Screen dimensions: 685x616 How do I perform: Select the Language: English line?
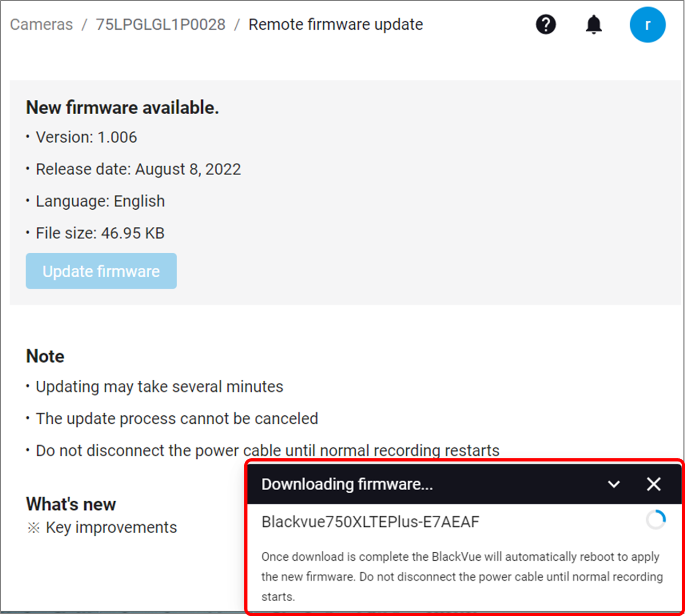(x=100, y=201)
